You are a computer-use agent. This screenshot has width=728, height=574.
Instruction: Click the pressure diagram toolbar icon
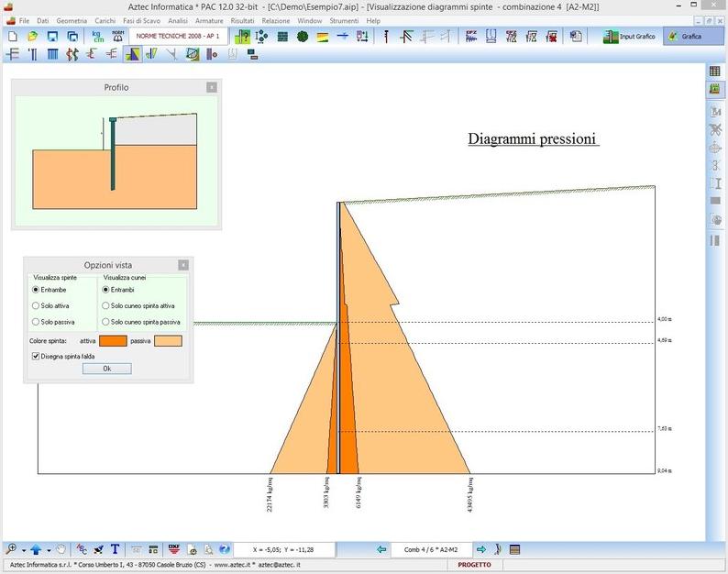(x=133, y=54)
